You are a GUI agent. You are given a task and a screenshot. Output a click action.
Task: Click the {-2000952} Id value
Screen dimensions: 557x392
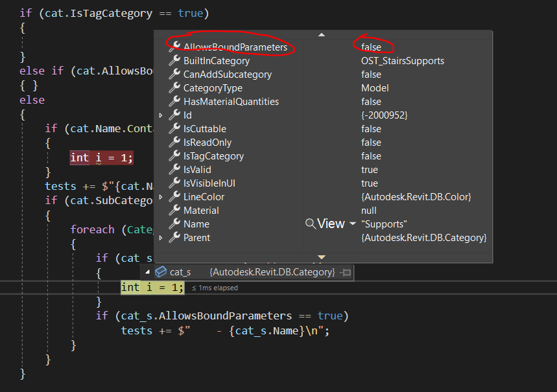(385, 115)
